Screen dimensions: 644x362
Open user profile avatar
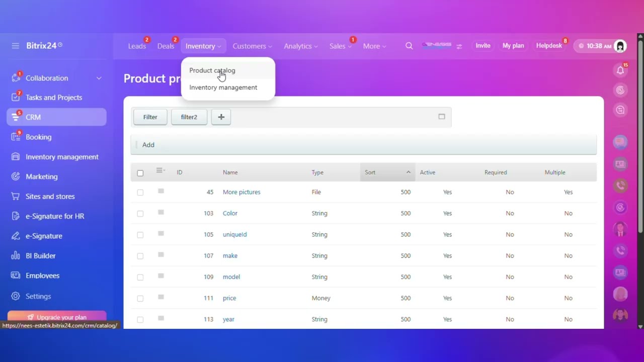620,46
